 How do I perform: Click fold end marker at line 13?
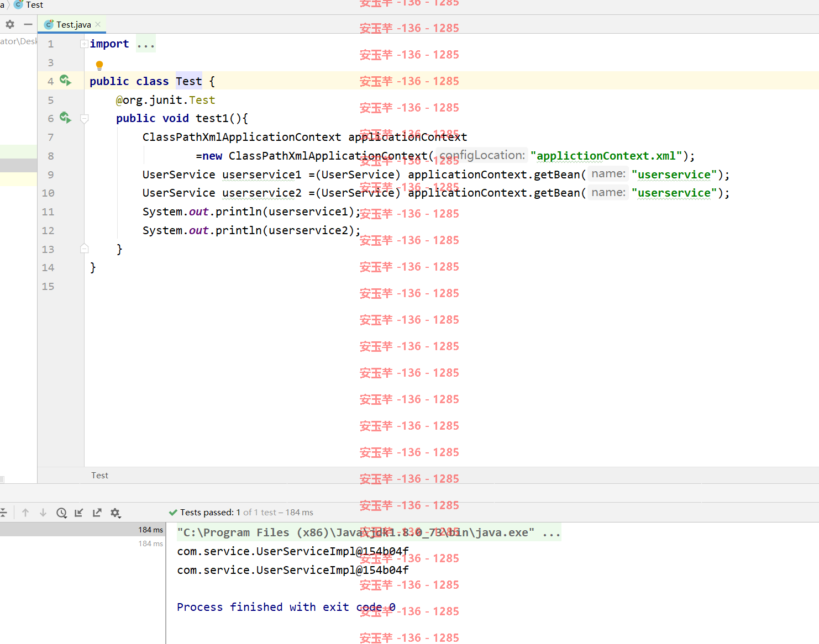point(85,249)
